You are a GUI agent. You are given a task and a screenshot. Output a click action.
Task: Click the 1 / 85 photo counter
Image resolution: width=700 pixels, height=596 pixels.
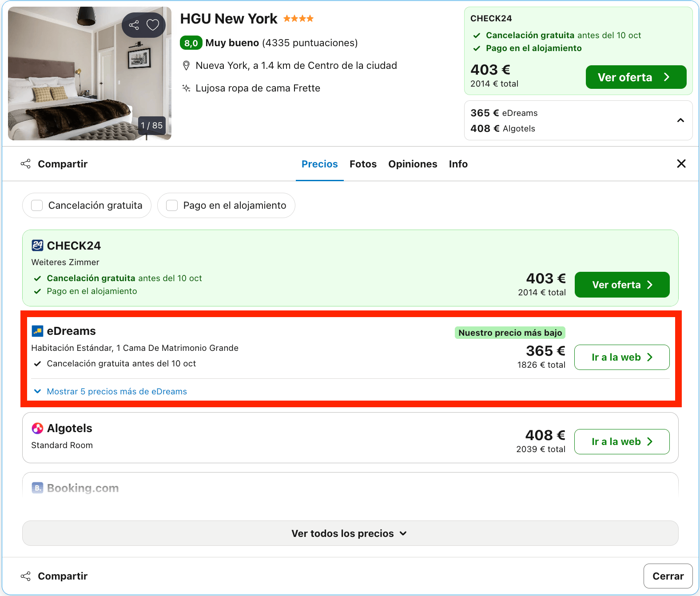point(151,126)
